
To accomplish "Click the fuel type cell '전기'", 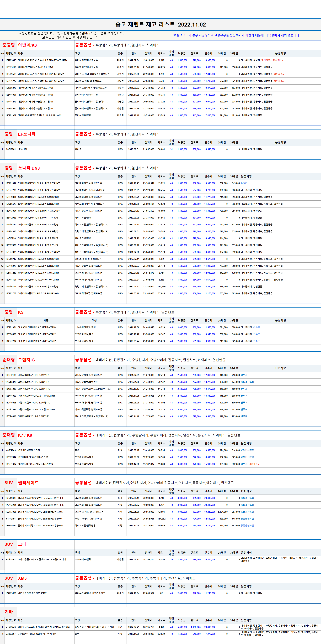I will [120, 627].
